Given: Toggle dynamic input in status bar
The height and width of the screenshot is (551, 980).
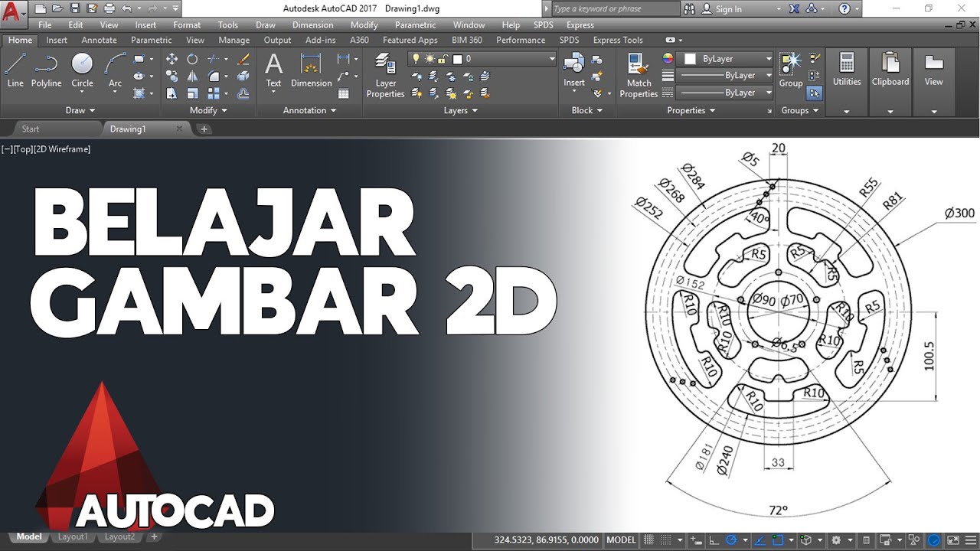Looking at the screenshot, I should click(x=696, y=540).
